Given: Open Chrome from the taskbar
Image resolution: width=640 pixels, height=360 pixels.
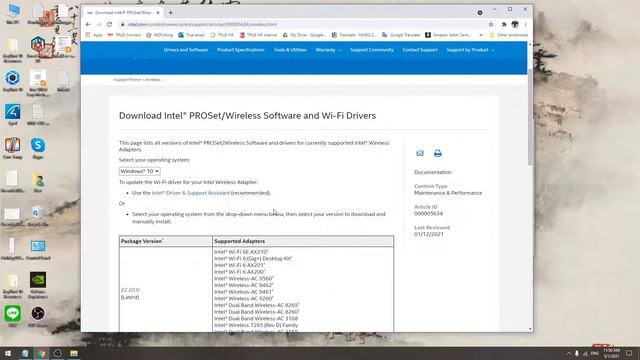Looking at the screenshot, I should [x=42, y=353].
